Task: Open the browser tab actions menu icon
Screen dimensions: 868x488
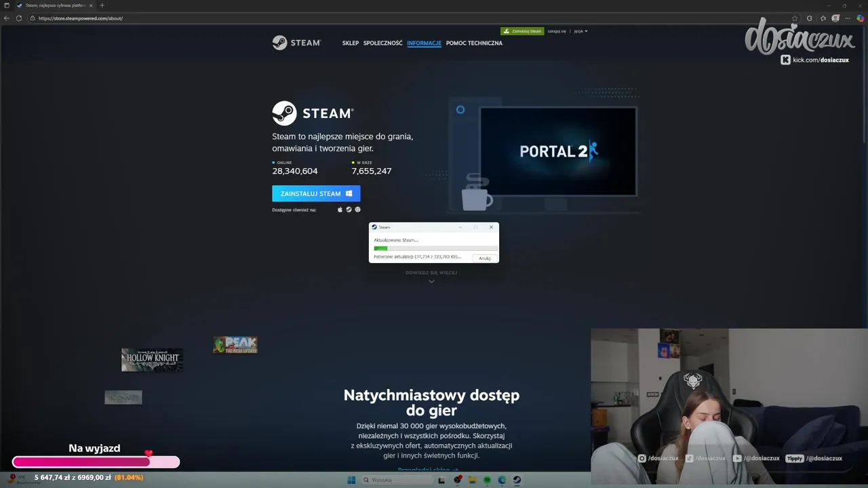Action: tap(6, 5)
